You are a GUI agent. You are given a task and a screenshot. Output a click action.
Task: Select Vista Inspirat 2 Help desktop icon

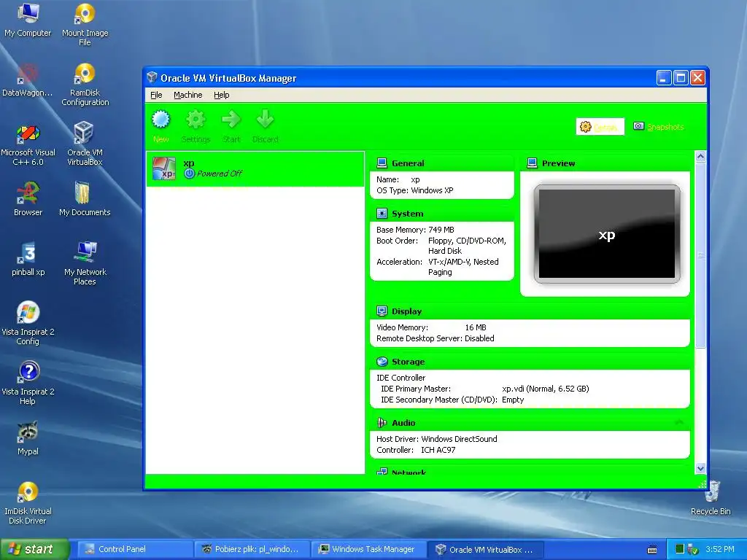pyautogui.click(x=28, y=384)
